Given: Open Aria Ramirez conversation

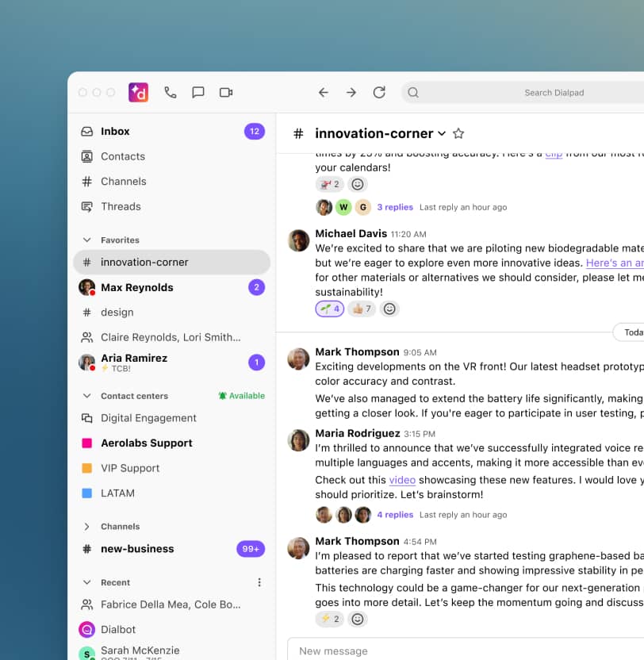Looking at the screenshot, I should [x=172, y=363].
